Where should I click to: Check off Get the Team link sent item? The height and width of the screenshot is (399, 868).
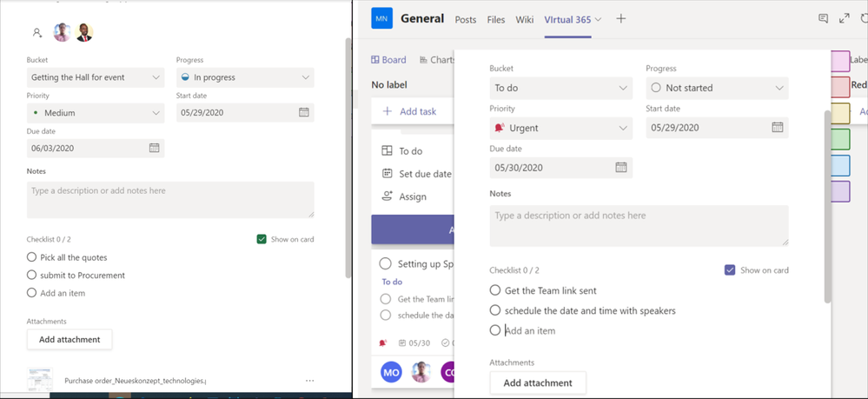(495, 289)
